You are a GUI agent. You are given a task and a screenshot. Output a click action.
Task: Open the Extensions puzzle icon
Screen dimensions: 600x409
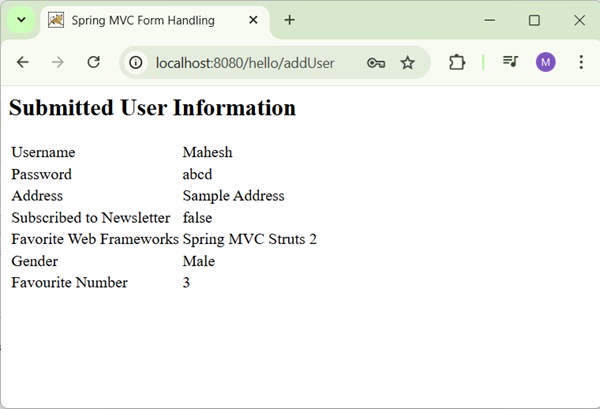point(457,62)
